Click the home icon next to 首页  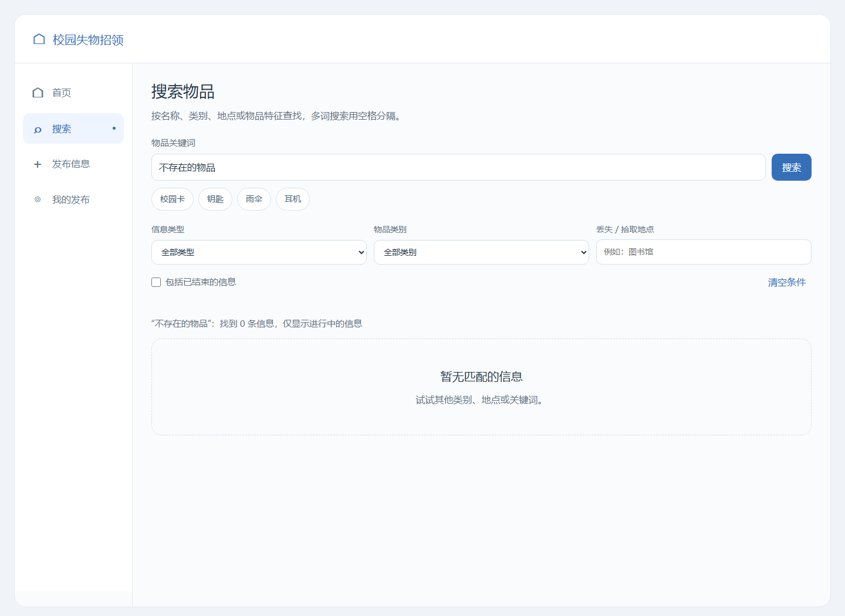point(38,93)
